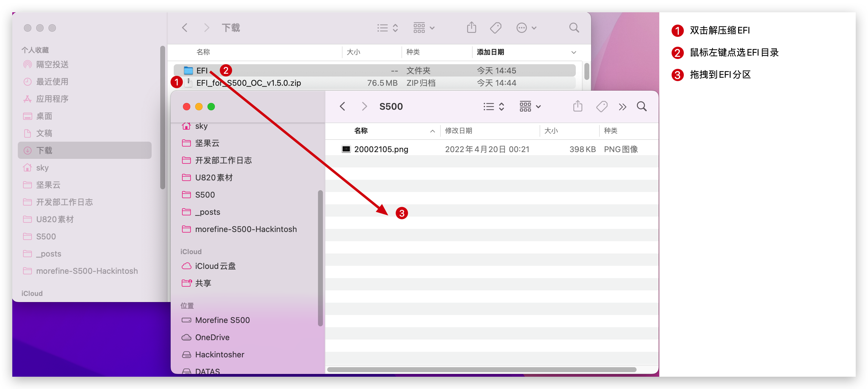The height and width of the screenshot is (389, 868).
Task: Click Tags icon in S500 window toolbar
Action: 602,107
